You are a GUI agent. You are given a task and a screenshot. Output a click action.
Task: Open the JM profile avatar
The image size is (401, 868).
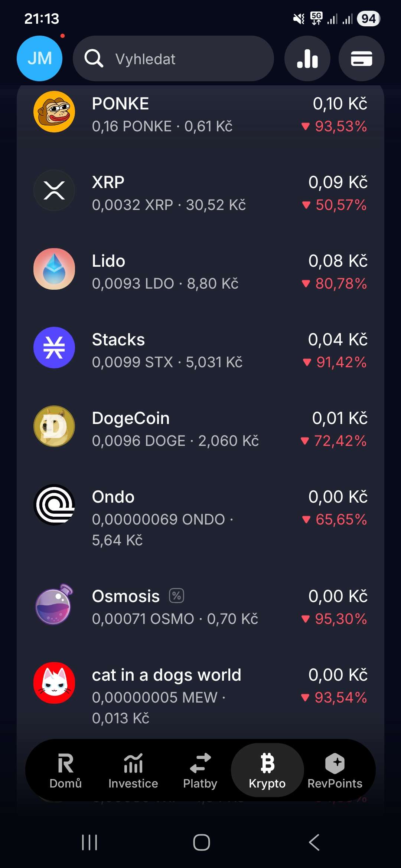pyautogui.click(x=39, y=59)
